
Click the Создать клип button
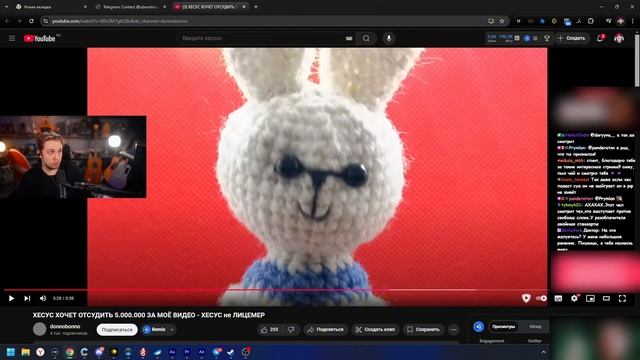[375, 329]
